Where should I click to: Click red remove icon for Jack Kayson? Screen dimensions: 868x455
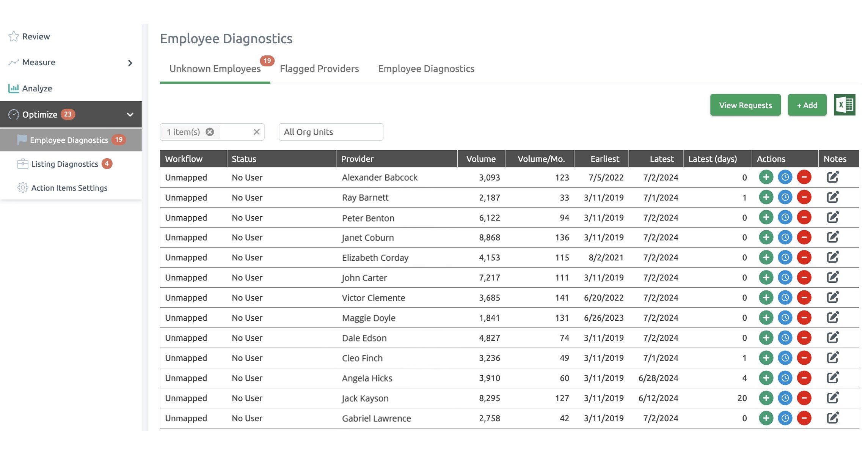tap(804, 398)
